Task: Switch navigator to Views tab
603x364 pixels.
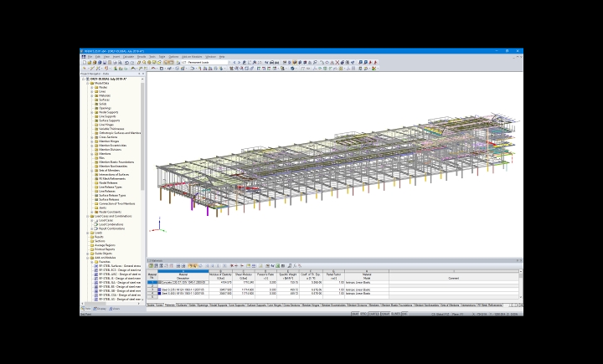Action: (x=114, y=309)
